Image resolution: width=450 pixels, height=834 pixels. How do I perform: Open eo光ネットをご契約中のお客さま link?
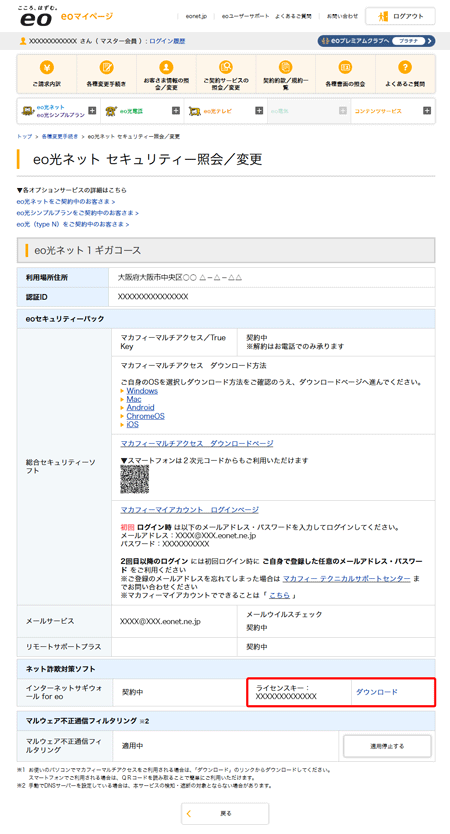pos(65,202)
